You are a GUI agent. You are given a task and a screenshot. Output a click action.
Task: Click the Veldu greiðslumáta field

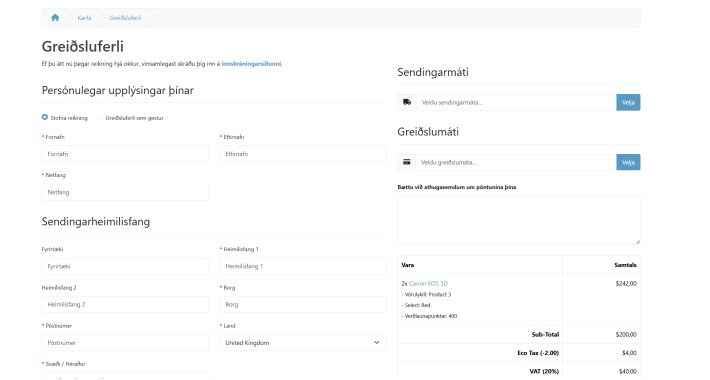(x=516, y=162)
